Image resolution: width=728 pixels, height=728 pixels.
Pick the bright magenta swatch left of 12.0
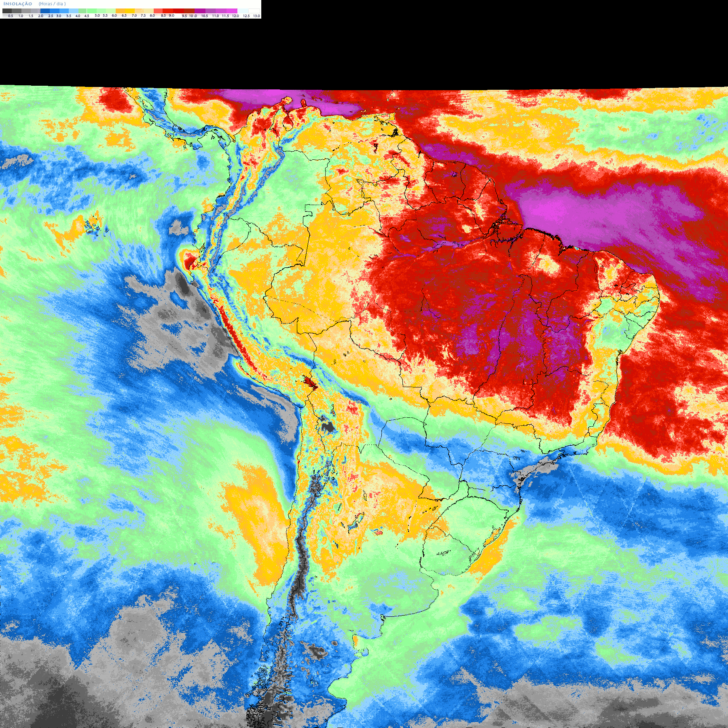pyautogui.click(x=232, y=11)
